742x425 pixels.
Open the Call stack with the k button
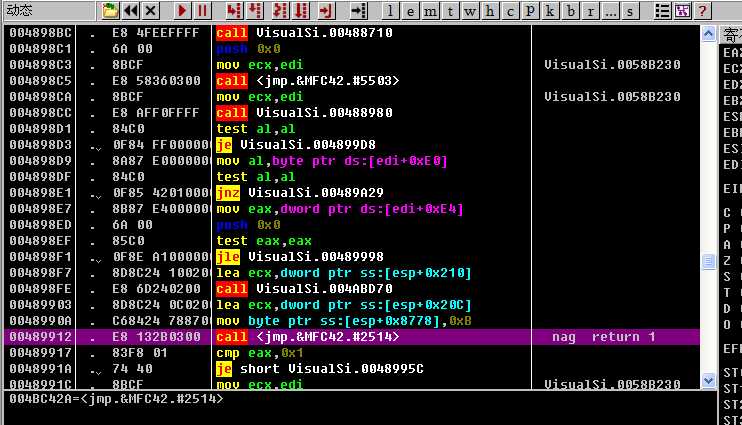click(550, 10)
